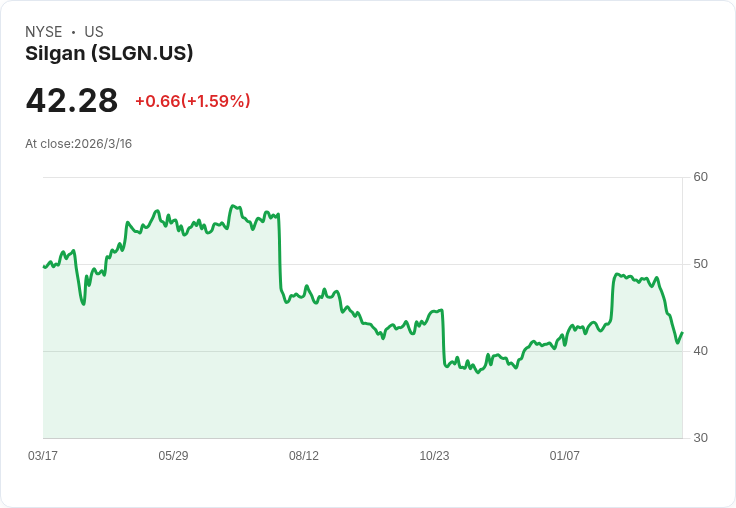This screenshot has height=508, width=736.
Task: Click the leftmost start of the price line
Action: pyautogui.click(x=44, y=267)
